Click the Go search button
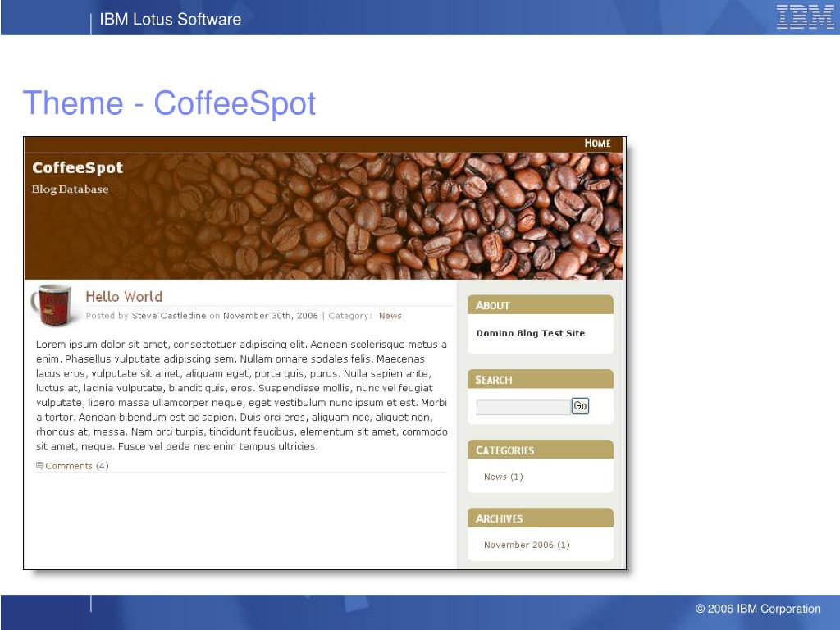The width and height of the screenshot is (840, 630). click(580, 406)
